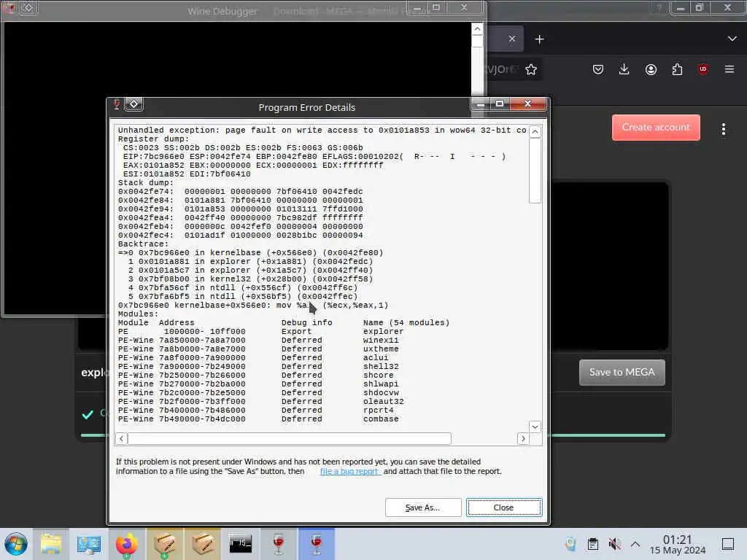The image size is (747, 560).
Task: Click the diamond icon in Program Error Details titlebar
Action: pos(134,104)
